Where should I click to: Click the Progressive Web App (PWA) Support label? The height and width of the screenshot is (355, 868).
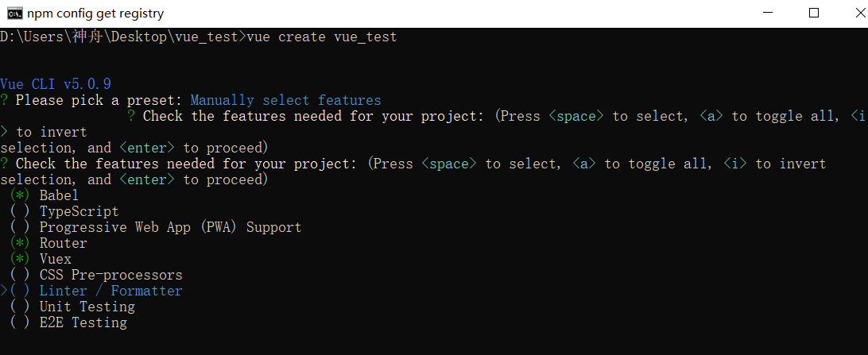(x=170, y=227)
